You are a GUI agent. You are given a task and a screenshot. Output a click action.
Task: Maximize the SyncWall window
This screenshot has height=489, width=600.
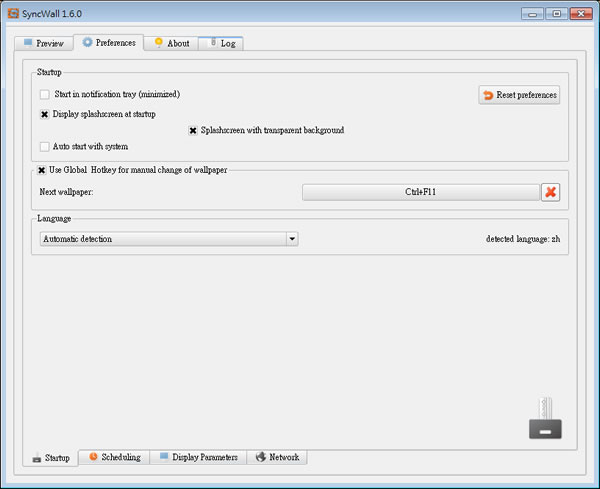point(556,13)
